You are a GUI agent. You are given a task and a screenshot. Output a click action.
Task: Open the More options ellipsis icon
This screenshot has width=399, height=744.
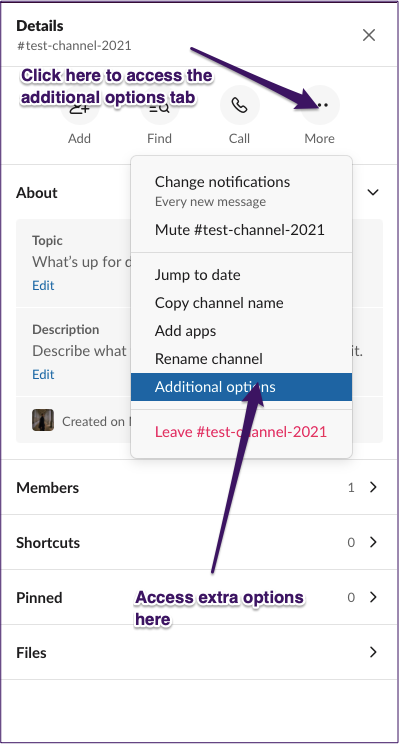[320, 105]
